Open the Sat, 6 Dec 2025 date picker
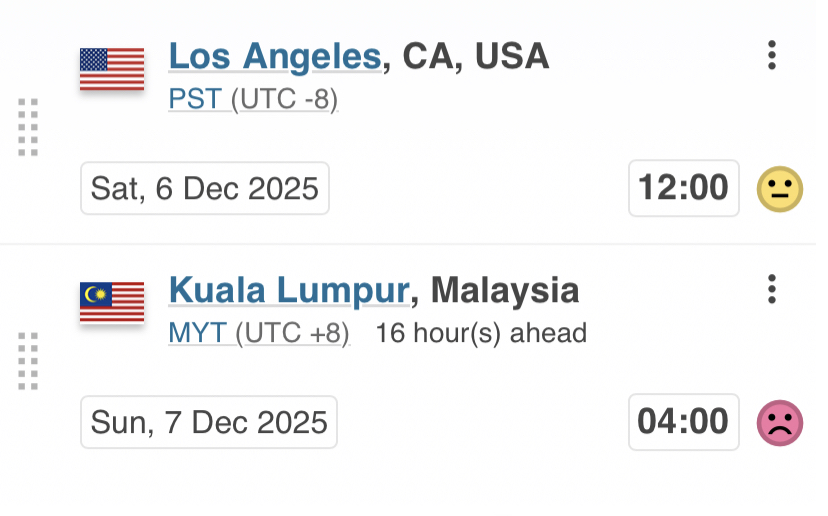The width and height of the screenshot is (828, 516). (x=205, y=188)
